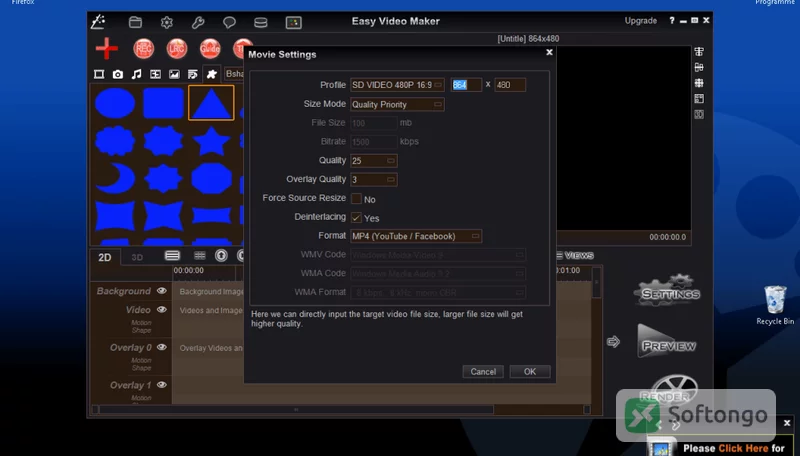This screenshot has height=456, width=800.
Task: Click the speech bubble feedback icon
Action: click(229, 22)
